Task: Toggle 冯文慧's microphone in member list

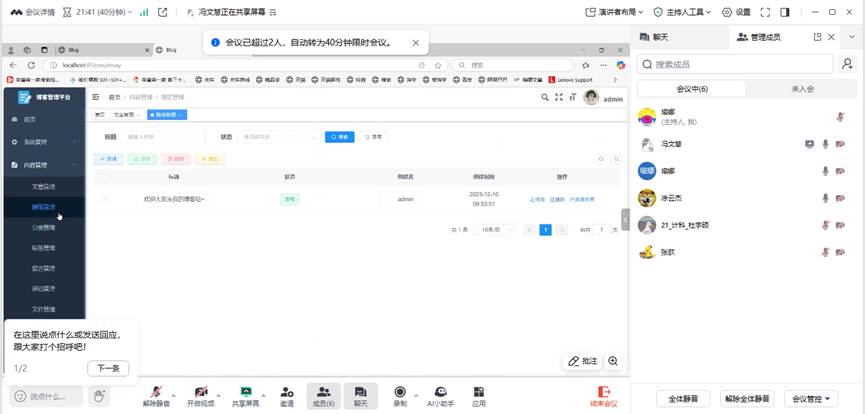Action: click(826, 144)
